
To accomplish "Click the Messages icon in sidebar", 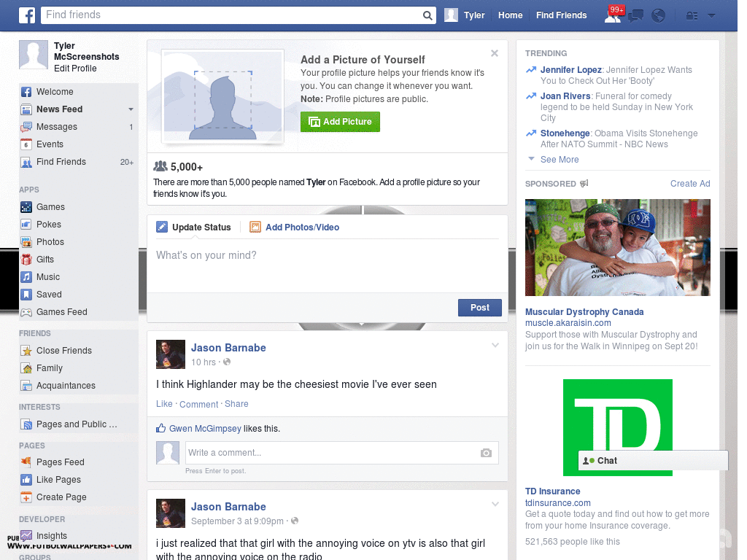I will tap(26, 127).
